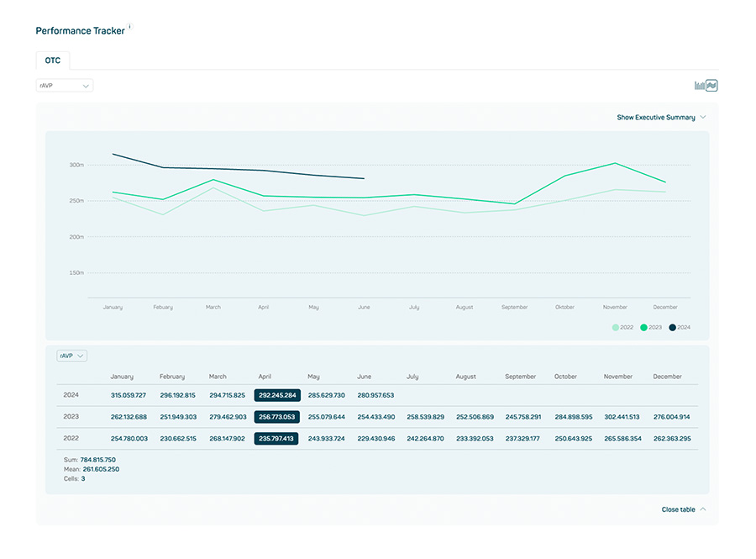This screenshot has height=559, width=756.
Task: Click the Mean value 261.605.250
Action: (x=101, y=469)
